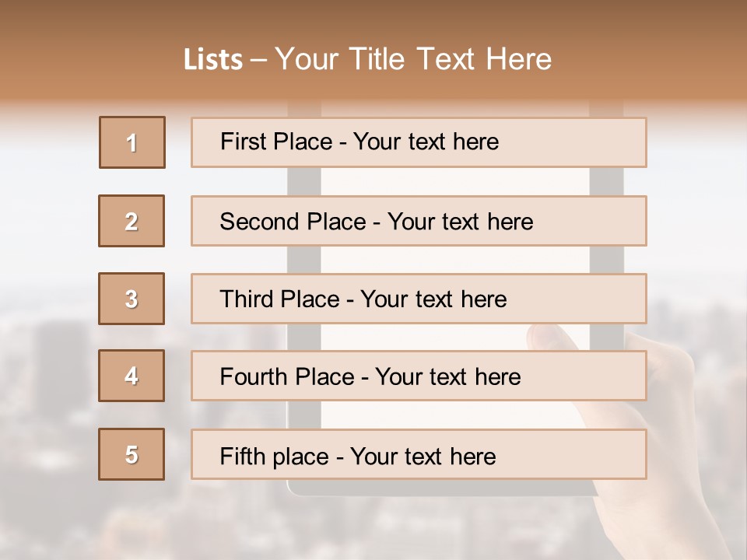Viewport: 747px width, 560px height.
Task: Click the "Fourth Place" text bar
Action: pyautogui.click(x=419, y=376)
